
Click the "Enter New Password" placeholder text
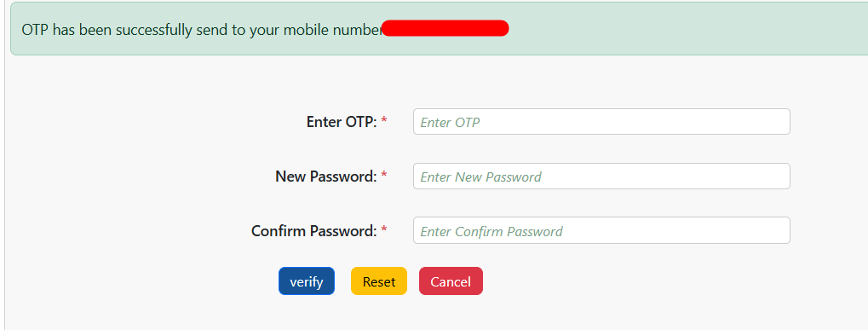480,177
